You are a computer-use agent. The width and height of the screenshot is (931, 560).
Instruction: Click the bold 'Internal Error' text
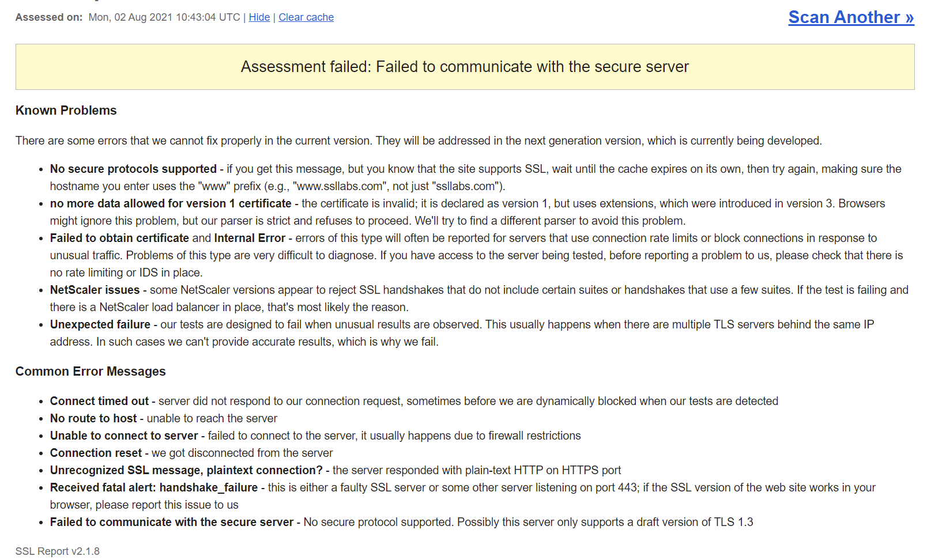(x=250, y=238)
